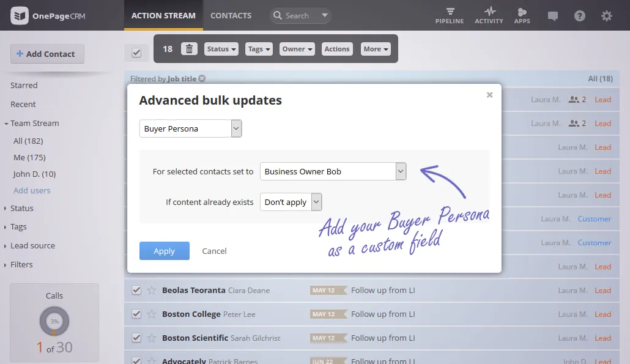Viewport: 630px width, 364px height.
Task: Open the Owner bulk dropdown
Action: click(x=297, y=49)
